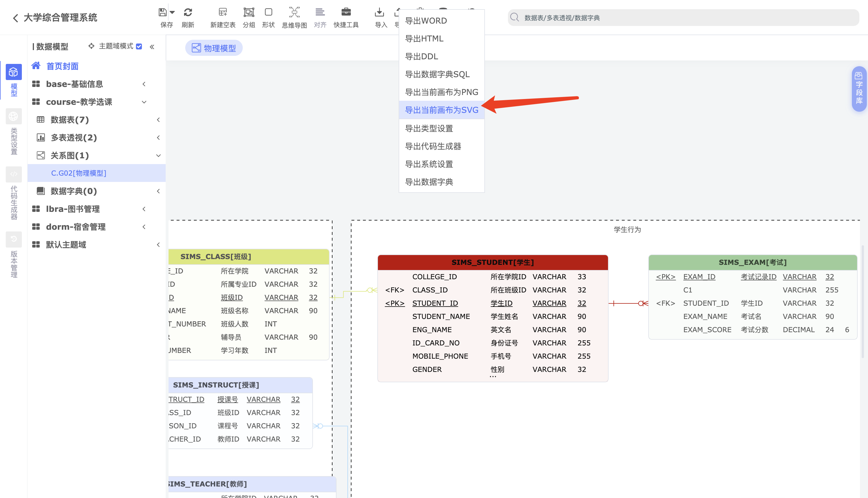Viewport: 868px width, 498px height.
Task: Click EXAM_SCORE field in SIMS_EXAM
Action: point(708,329)
